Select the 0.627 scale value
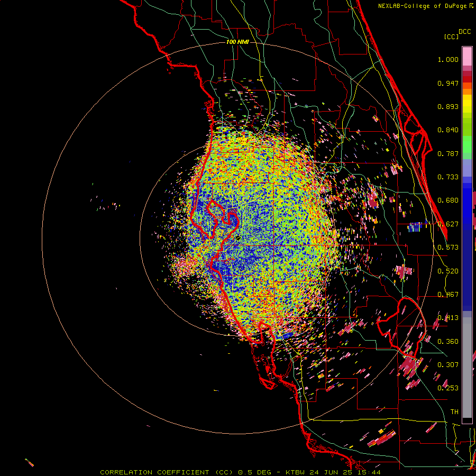 448,224
